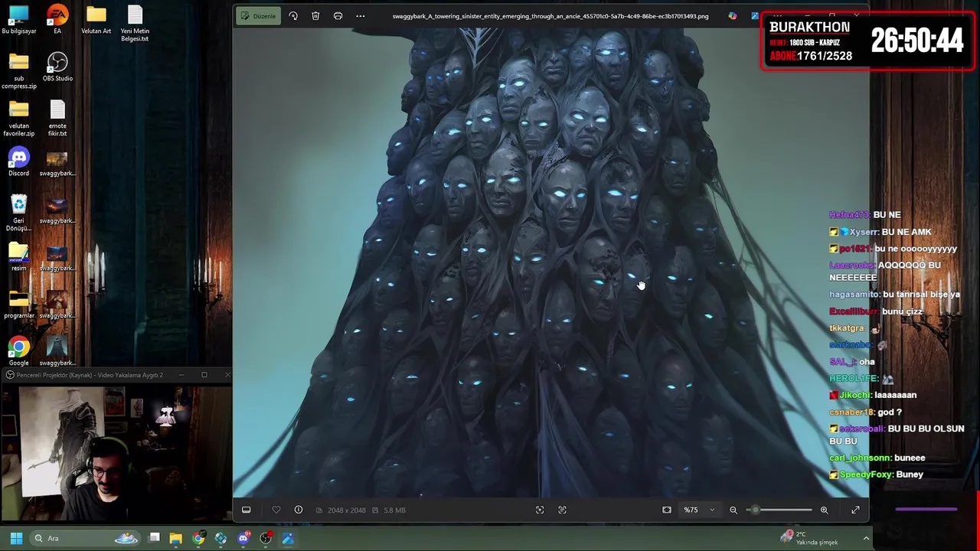Open OBS from the taskbar

tap(266, 539)
